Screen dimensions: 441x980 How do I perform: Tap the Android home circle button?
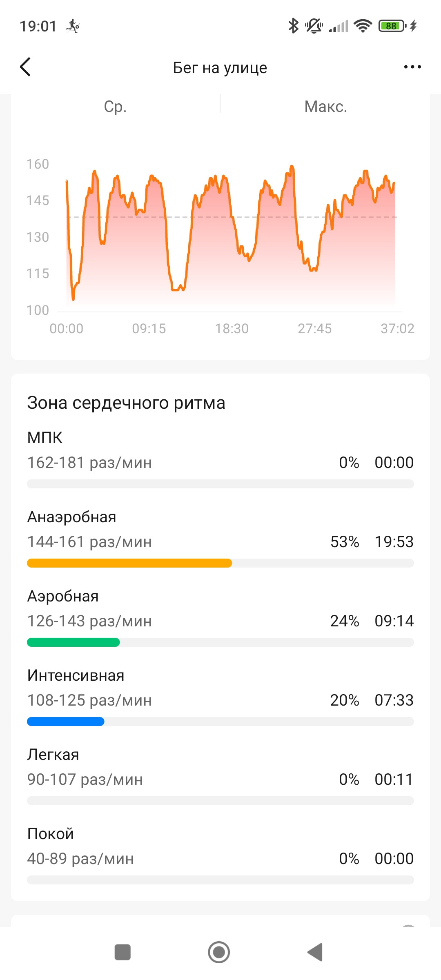coord(219,952)
